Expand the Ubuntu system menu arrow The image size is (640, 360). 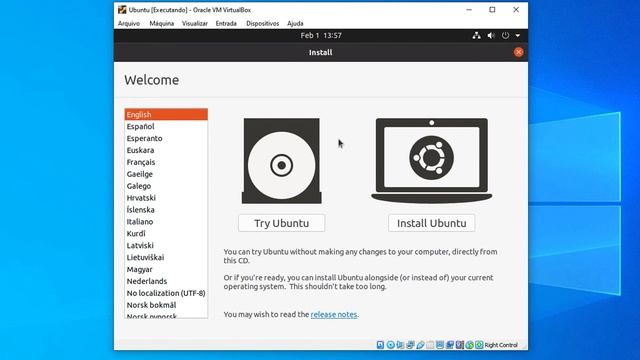pos(518,36)
